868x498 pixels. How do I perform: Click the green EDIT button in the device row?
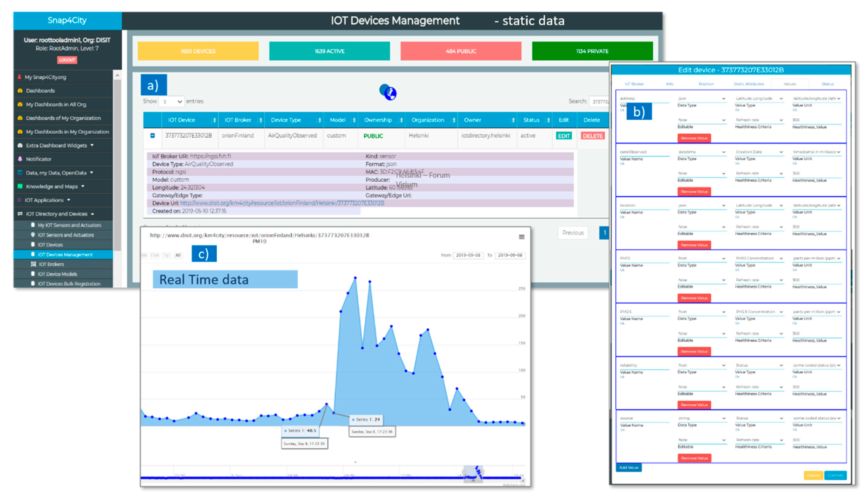click(564, 136)
